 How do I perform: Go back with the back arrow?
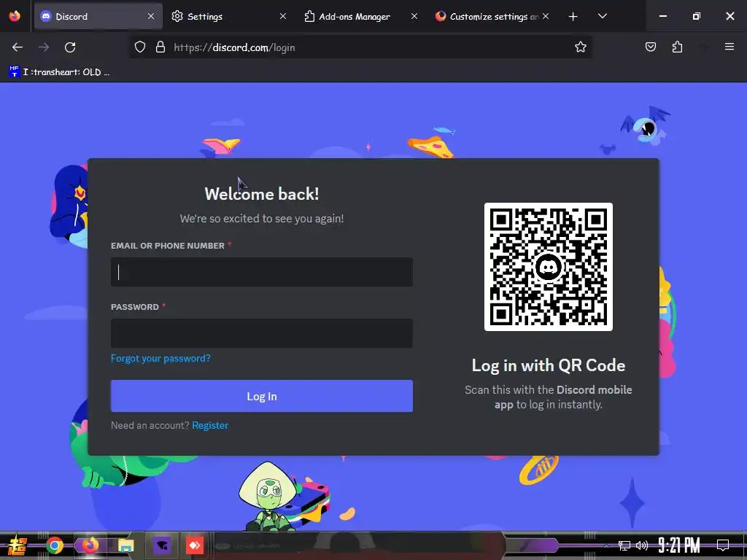(x=18, y=47)
